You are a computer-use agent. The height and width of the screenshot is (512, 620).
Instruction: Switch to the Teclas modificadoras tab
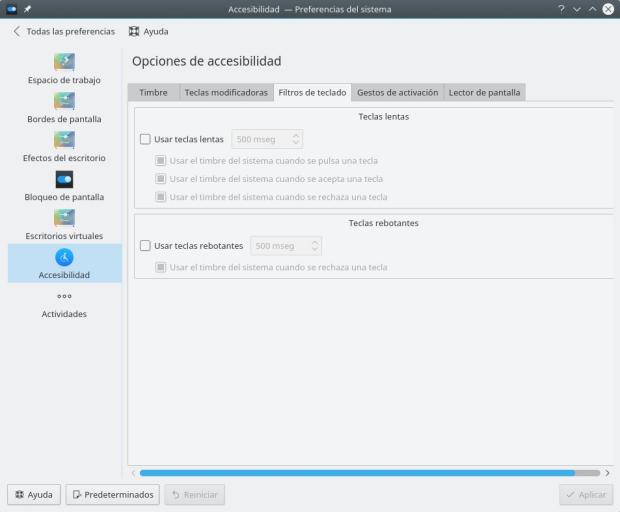226,92
